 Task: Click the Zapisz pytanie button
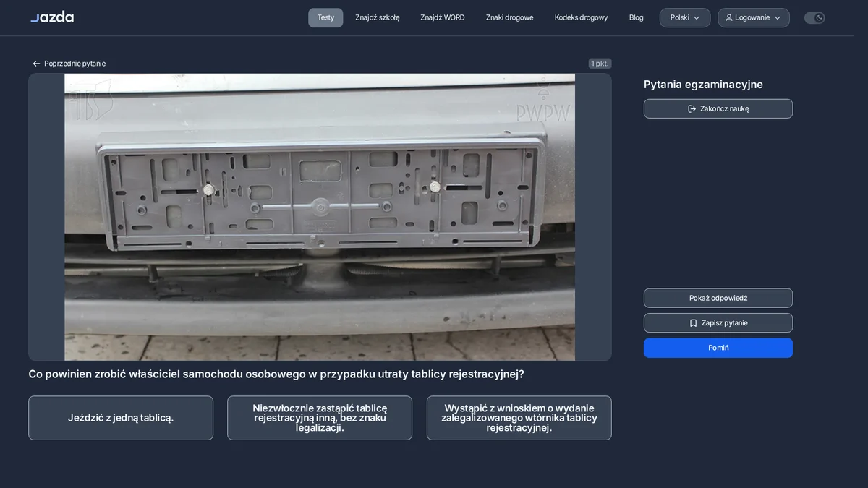click(718, 323)
